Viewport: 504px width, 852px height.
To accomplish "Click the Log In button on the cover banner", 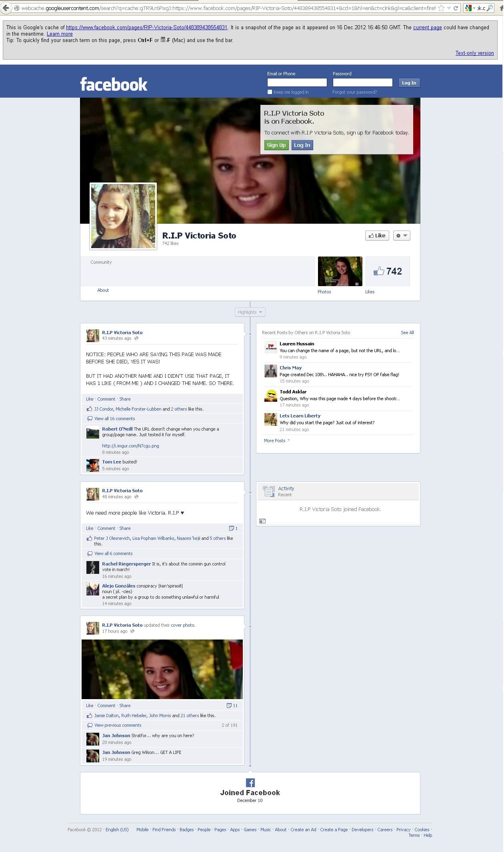I will [302, 145].
